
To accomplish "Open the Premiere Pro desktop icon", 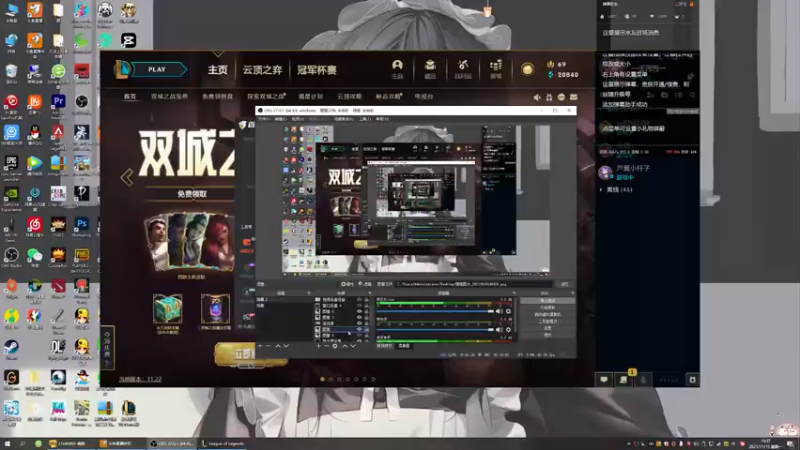I will 58,105.
